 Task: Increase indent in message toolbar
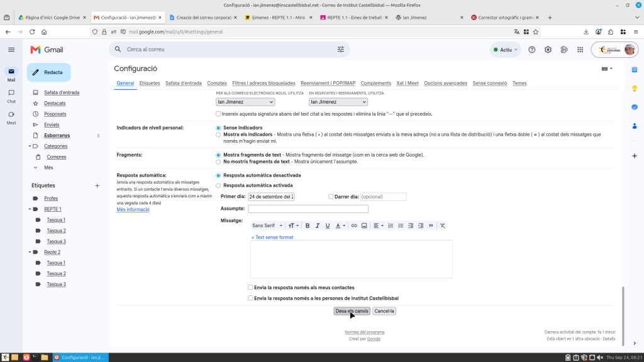click(421, 226)
